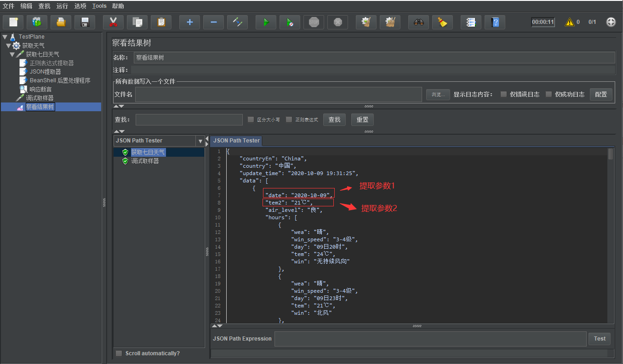
Task: Collapse the 获取七日天气 sampler node
Action: tap(12, 54)
